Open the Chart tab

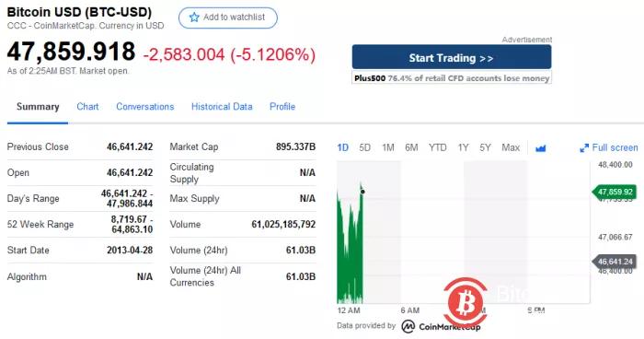[x=87, y=107]
